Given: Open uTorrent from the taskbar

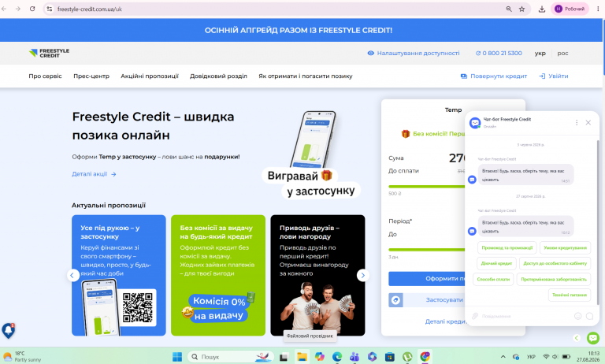Looking at the screenshot, I should click(407, 357).
